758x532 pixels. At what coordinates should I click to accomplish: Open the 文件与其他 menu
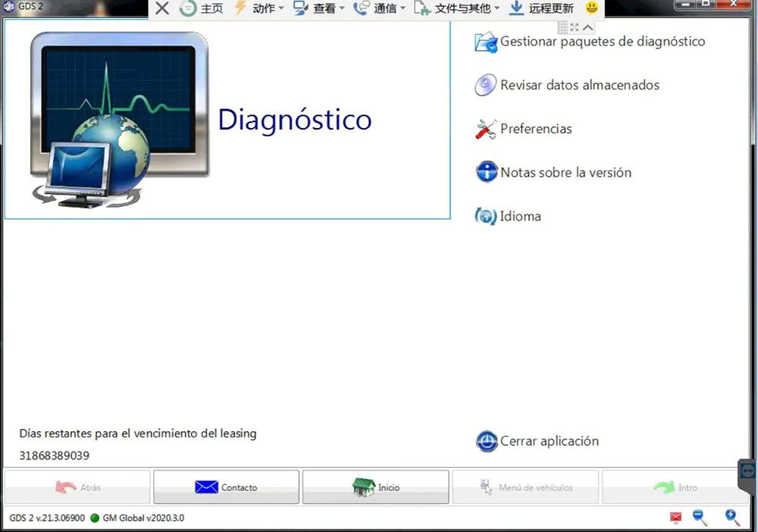(457, 8)
